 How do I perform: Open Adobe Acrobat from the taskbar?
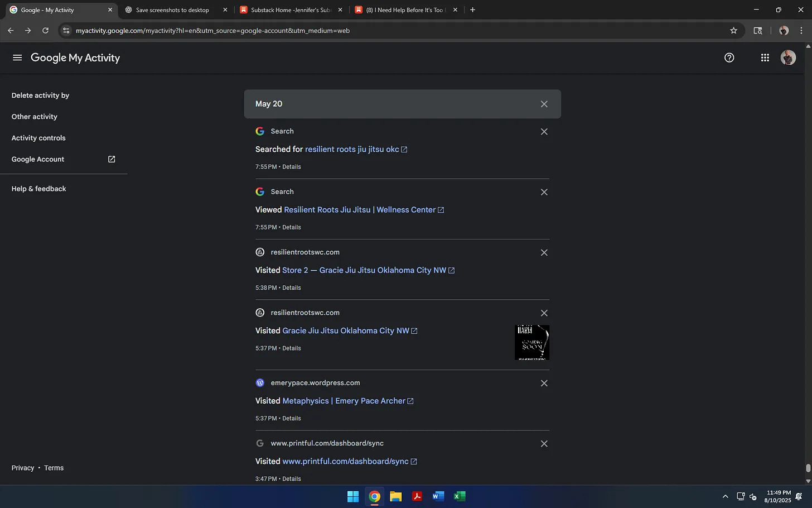tap(417, 496)
